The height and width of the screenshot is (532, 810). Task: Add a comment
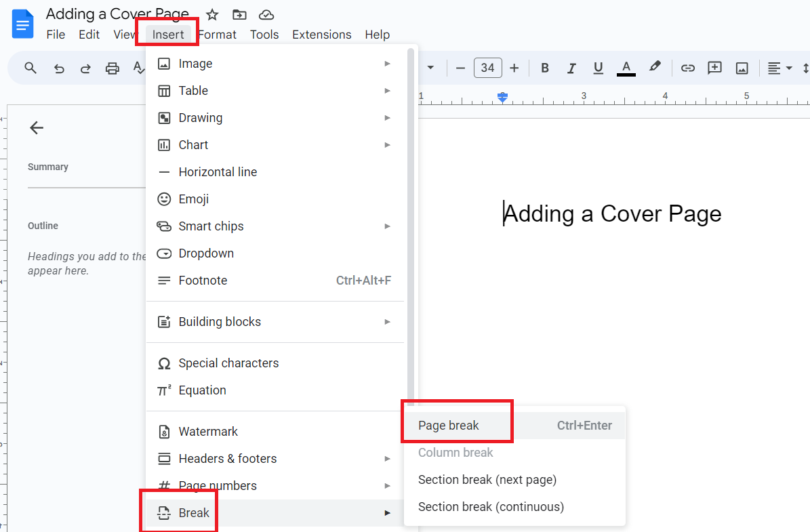tap(714, 68)
